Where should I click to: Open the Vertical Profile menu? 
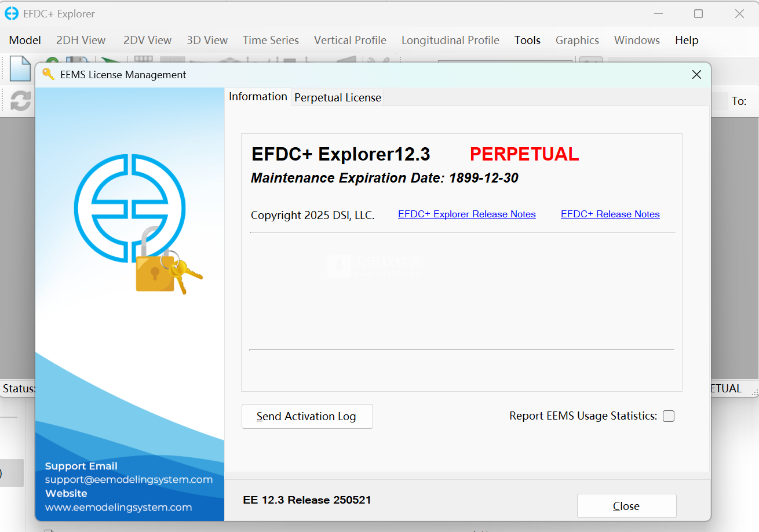(x=350, y=40)
